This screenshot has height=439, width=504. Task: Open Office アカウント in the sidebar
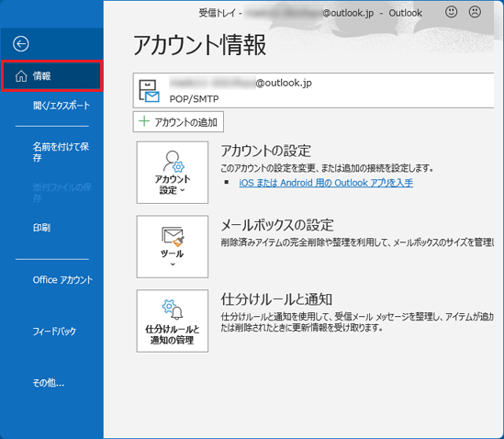(x=62, y=280)
